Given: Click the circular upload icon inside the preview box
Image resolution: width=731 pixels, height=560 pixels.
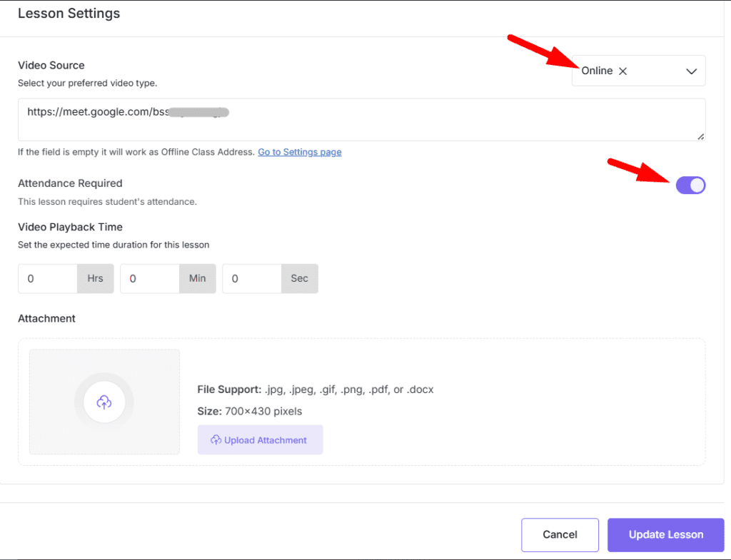Looking at the screenshot, I should (x=104, y=402).
